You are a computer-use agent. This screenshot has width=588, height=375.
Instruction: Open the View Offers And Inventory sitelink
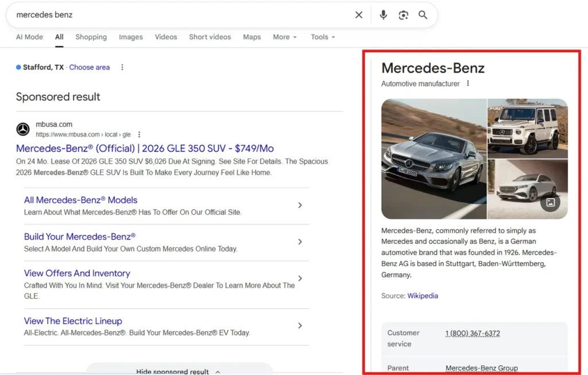coord(77,273)
